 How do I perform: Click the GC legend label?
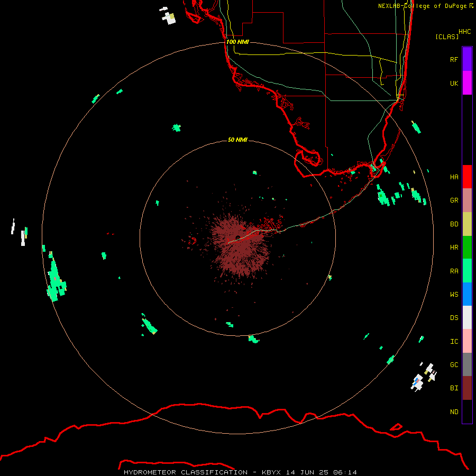point(454,365)
